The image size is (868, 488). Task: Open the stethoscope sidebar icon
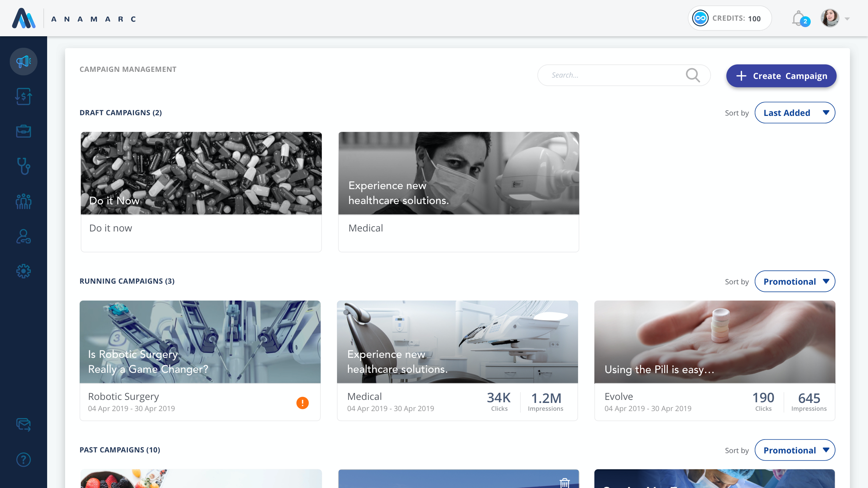[x=23, y=166]
